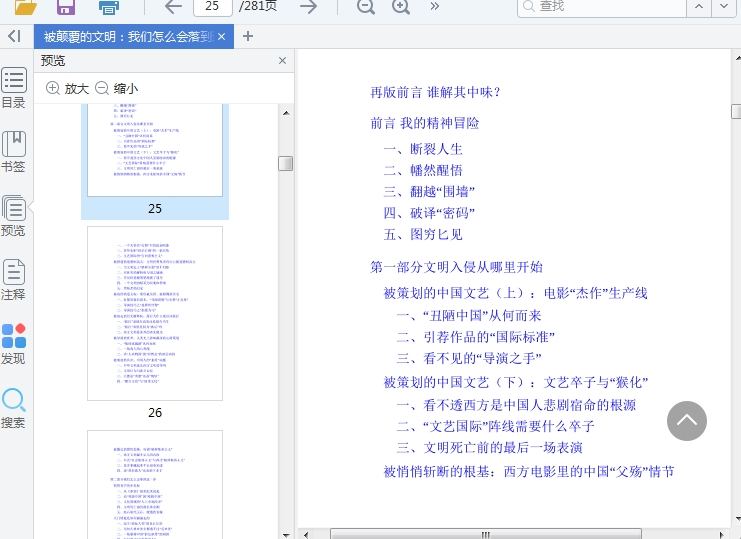
Task: Click document vertical scrollbar thumb
Action: (x=736, y=111)
